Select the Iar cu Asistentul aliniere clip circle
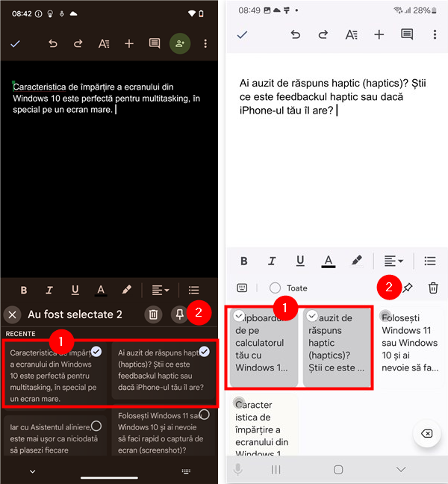Image resolution: width=448 pixels, height=484 pixels. (96, 426)
